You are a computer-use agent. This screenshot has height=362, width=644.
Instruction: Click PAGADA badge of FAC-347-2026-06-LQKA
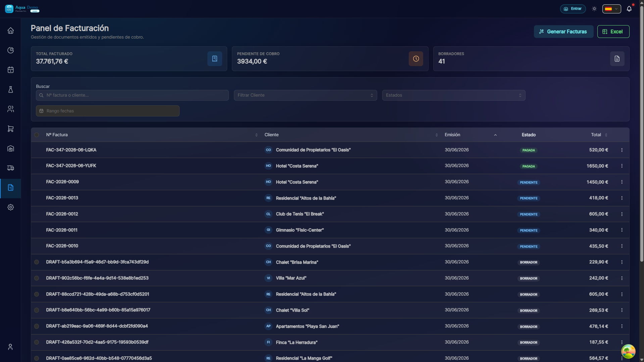pyautogui.click(x=529, y=150)
